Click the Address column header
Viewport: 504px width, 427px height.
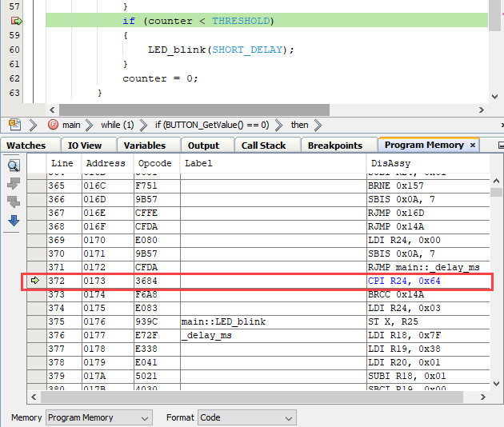pos(106,162)
